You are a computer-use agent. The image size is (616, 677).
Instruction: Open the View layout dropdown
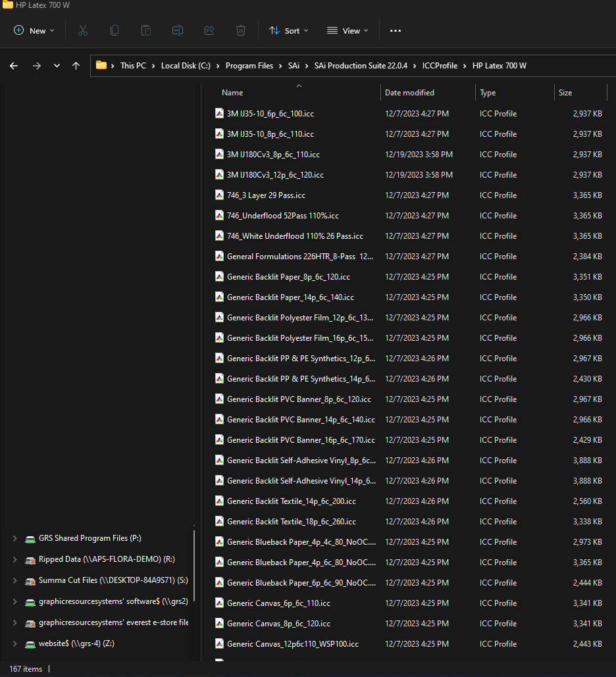[x=347, y=31]
